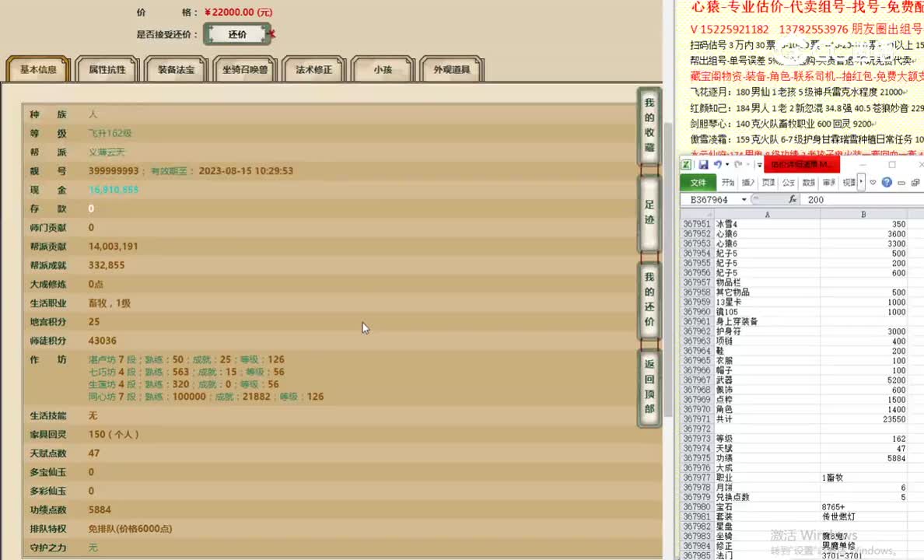Open the Insert Function fx icon

coord(793,199)
